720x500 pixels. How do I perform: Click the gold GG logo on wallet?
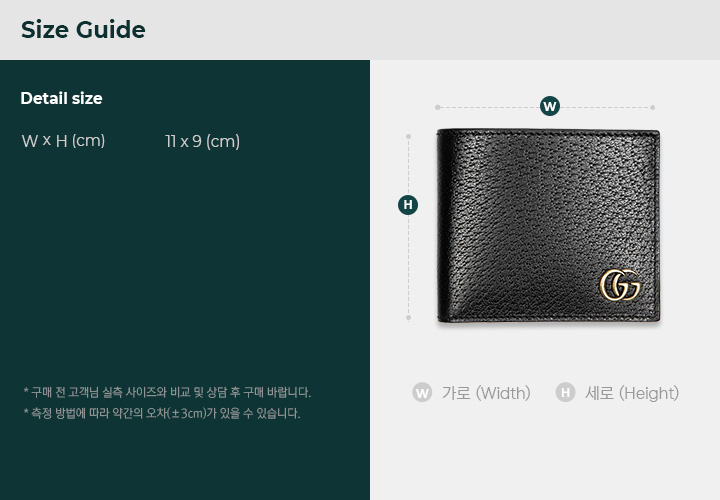point(620,285)
